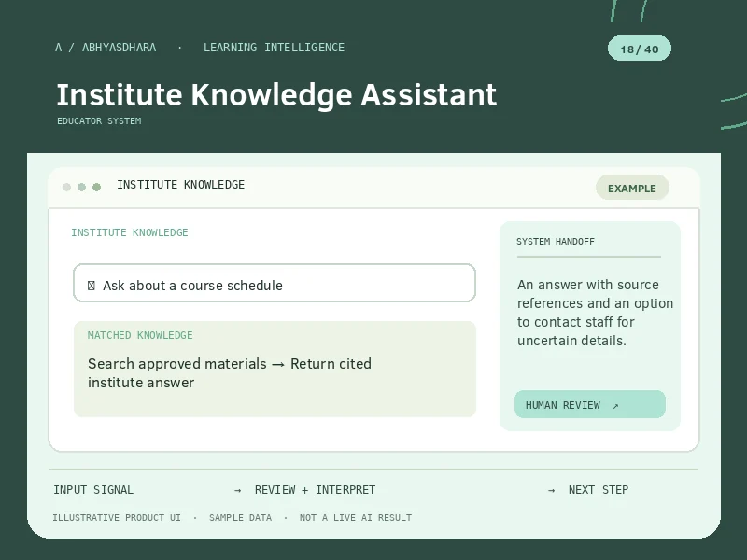
Task: Click the arrow icon in Human Review
Action: tap(615, 406)
